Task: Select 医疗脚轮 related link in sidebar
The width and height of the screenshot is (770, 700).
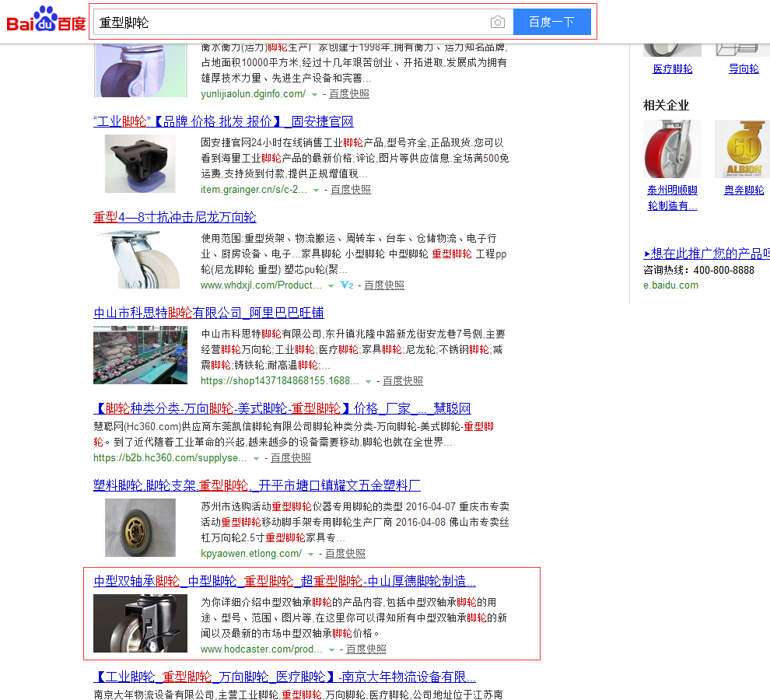Action: 672,68
